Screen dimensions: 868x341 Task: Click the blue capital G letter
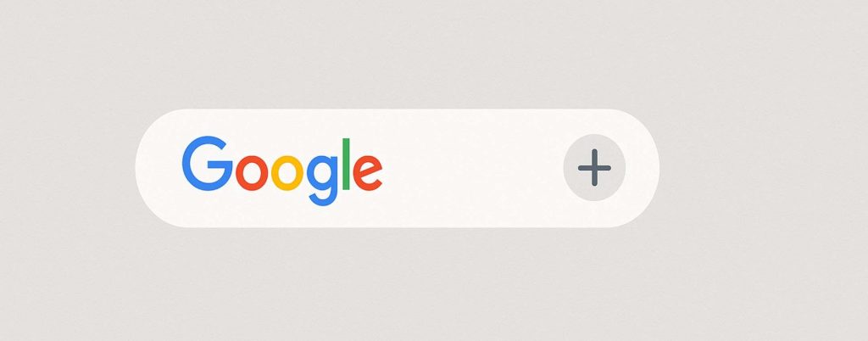(208, 164)
